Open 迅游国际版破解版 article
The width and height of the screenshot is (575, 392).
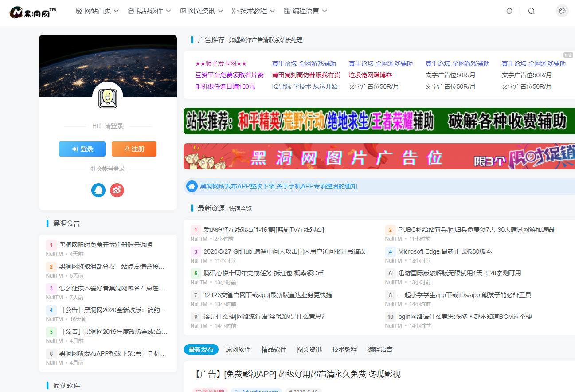pos(460,273)
